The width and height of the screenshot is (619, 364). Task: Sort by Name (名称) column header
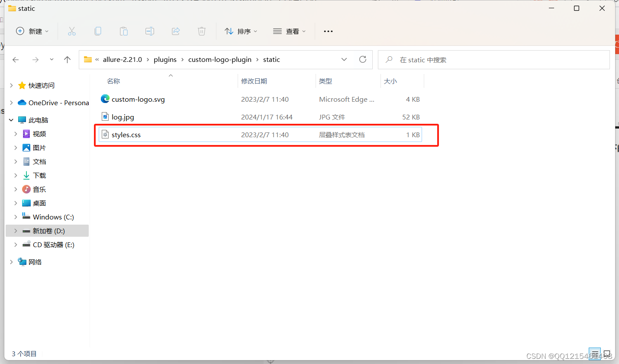click(x=113, y=81)
